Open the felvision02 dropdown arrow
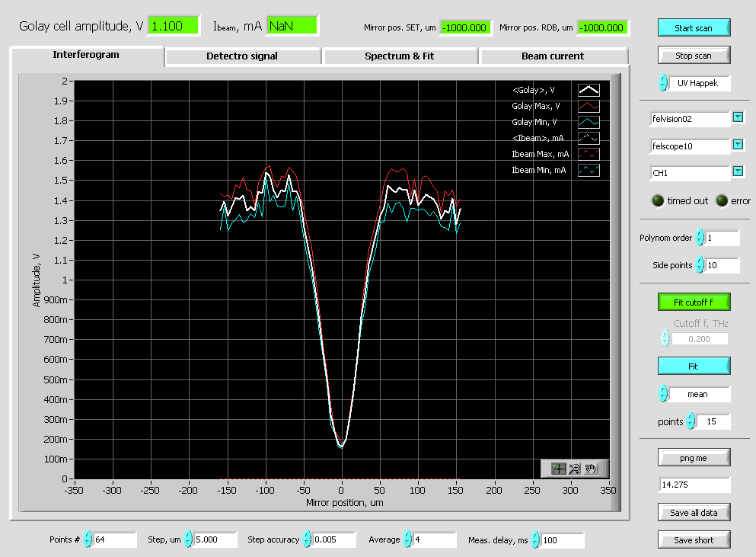The height and width of the screenshot is (557, 756). [738, 117]
